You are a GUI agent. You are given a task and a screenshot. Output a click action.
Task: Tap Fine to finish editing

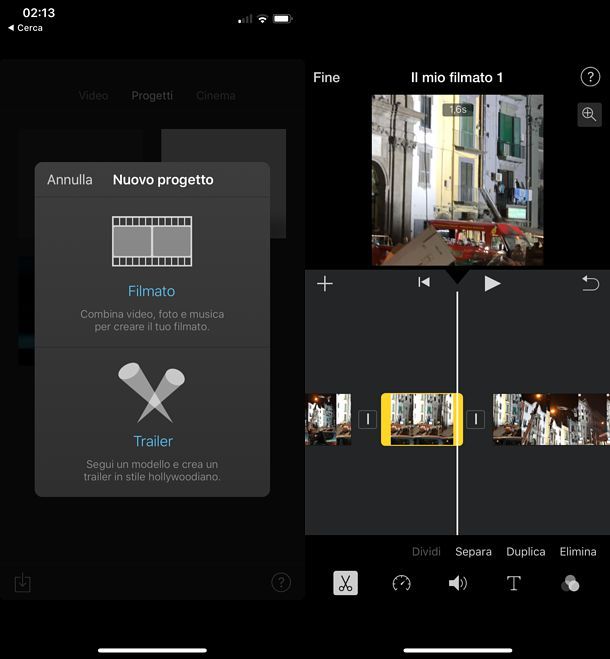[x=327, y=77]
